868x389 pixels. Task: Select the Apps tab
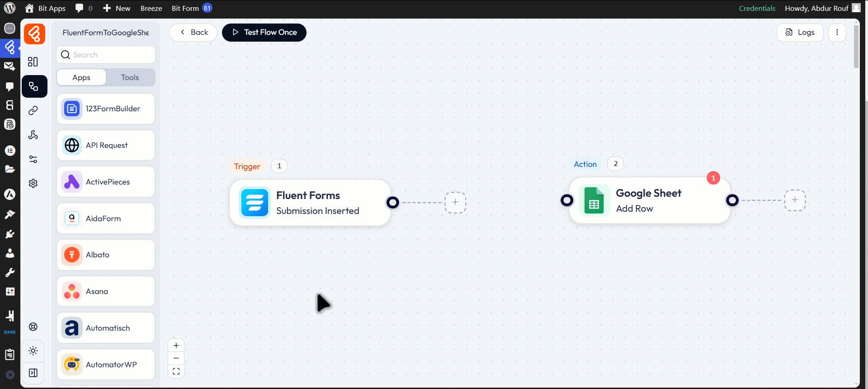81,77
